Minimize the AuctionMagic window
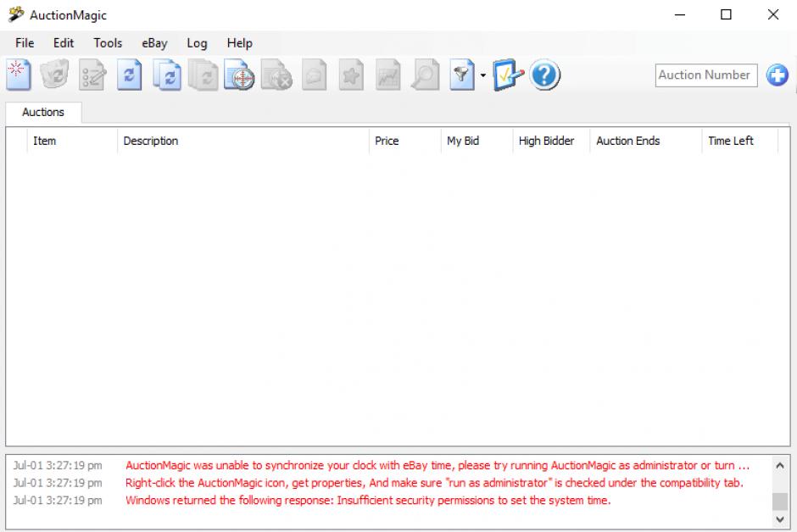The image size is (797, 532). 680,14
